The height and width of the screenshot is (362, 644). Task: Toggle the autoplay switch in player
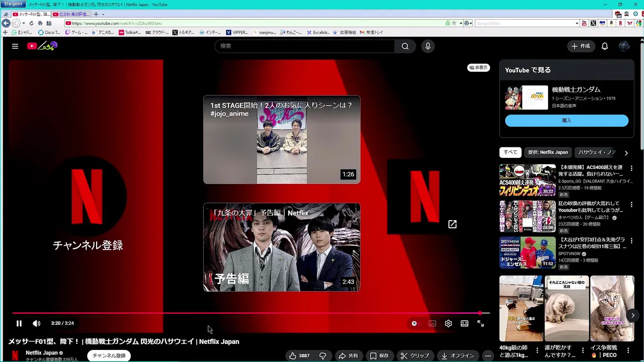414,323
